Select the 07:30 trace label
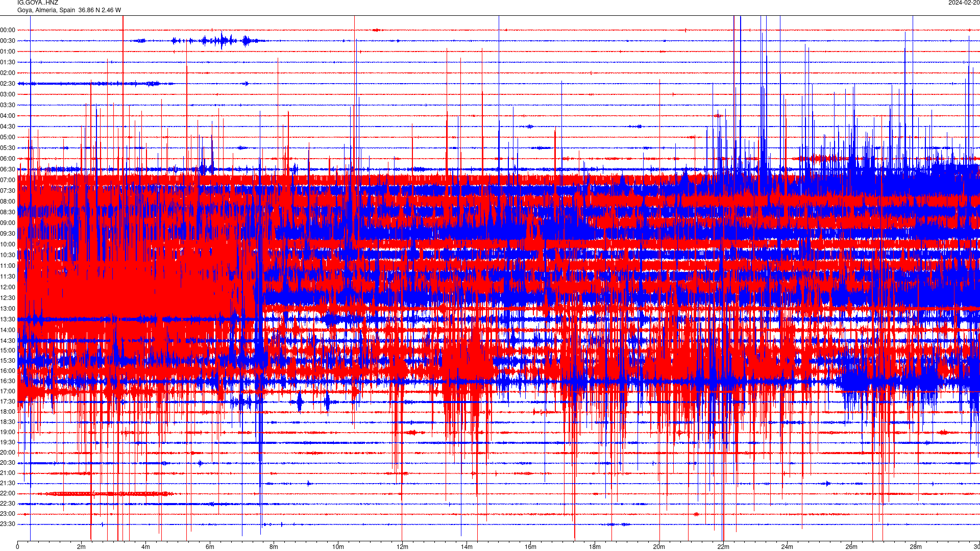This screenshot has height=551, width=980. 8,191
